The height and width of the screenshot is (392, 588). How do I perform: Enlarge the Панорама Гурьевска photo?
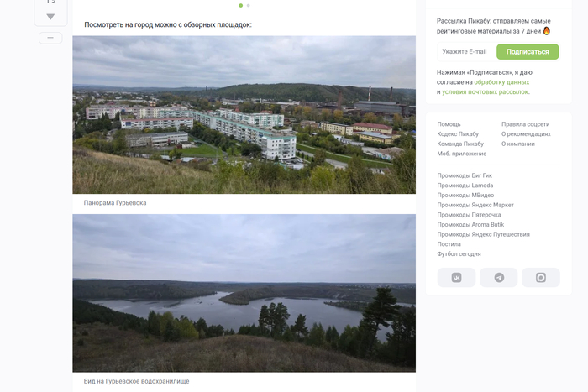(x=244, y=115)
